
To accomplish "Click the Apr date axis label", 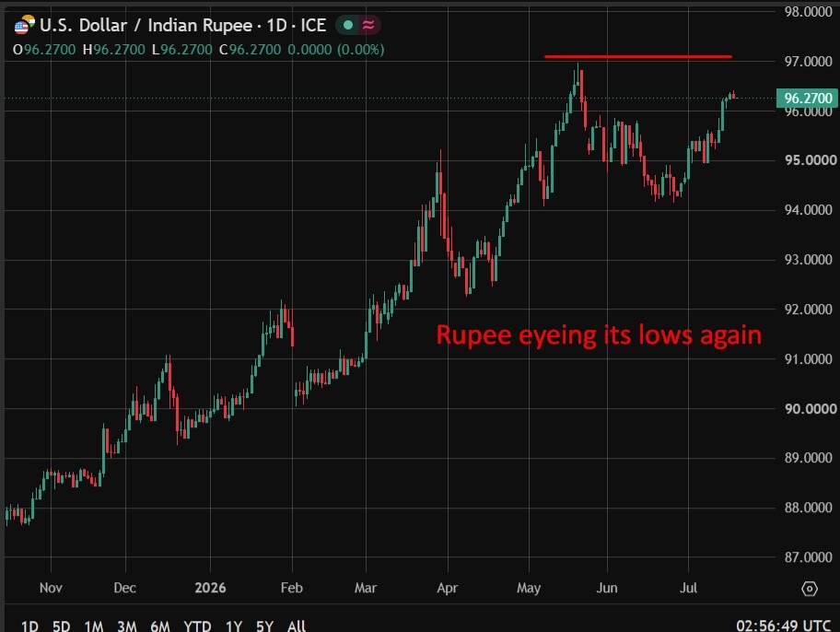I will (x=448, y=588).
